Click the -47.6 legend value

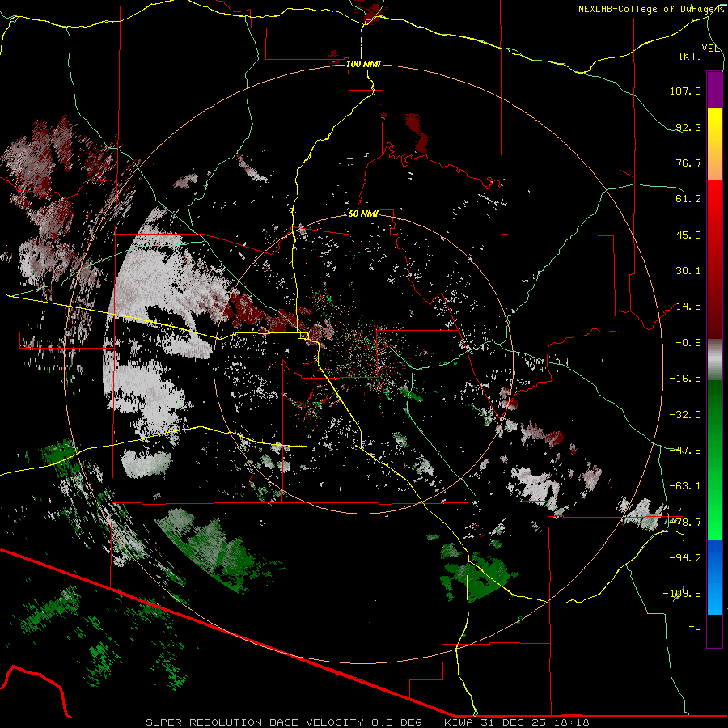[685, 451]
